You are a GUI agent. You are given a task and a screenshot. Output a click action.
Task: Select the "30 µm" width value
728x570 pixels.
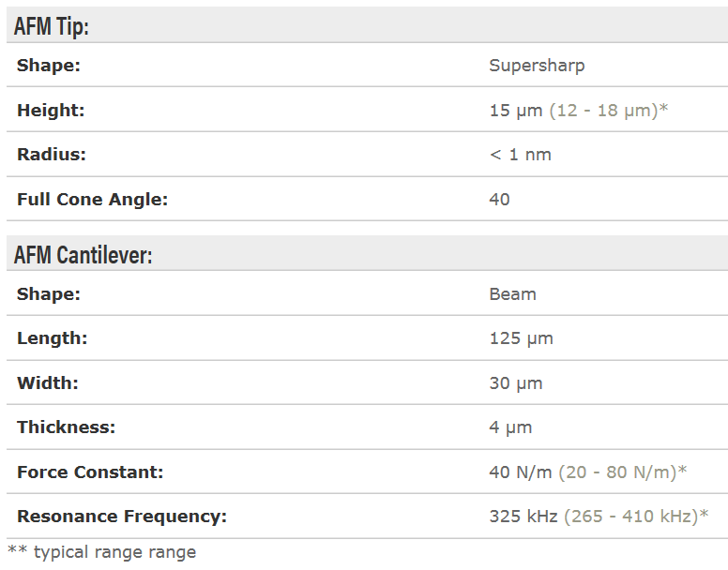point(516,382)
